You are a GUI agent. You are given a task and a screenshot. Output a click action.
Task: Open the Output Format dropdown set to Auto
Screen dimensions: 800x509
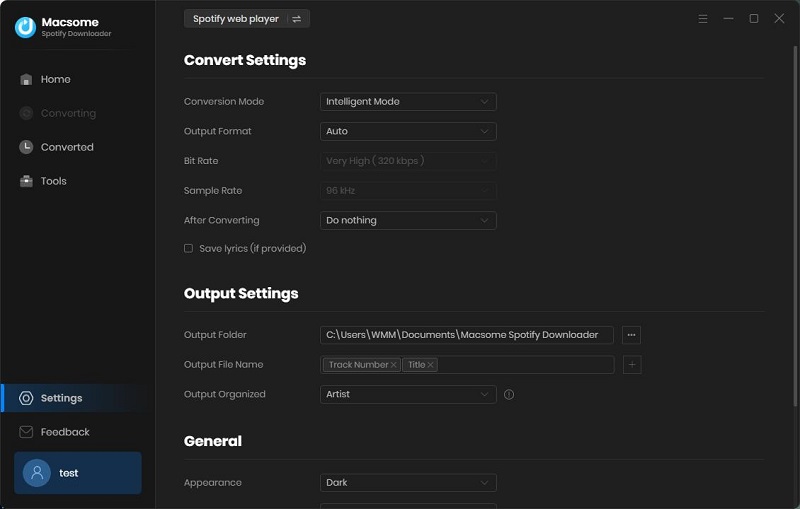click(x=408, y=131)
